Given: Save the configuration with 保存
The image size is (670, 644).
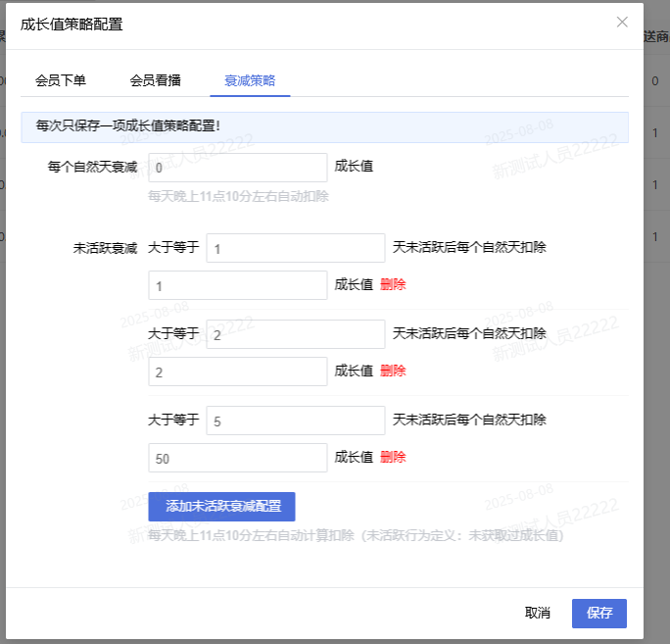Looking at the screenshot, I should pos(599,614).
